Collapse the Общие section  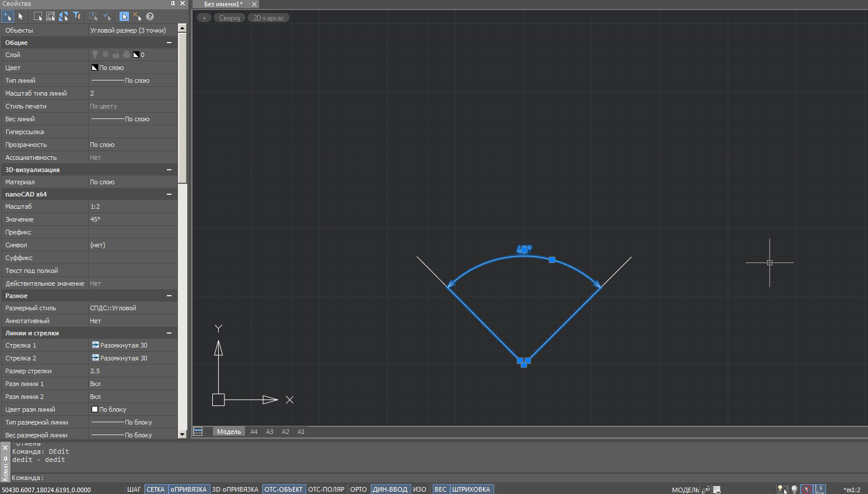[x=169, y=43]
